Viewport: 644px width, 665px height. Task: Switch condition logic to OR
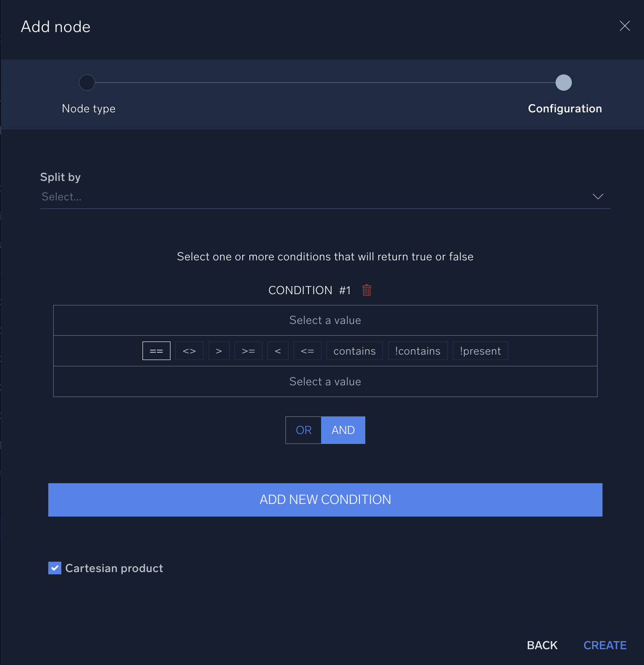[x=303, y=430]
